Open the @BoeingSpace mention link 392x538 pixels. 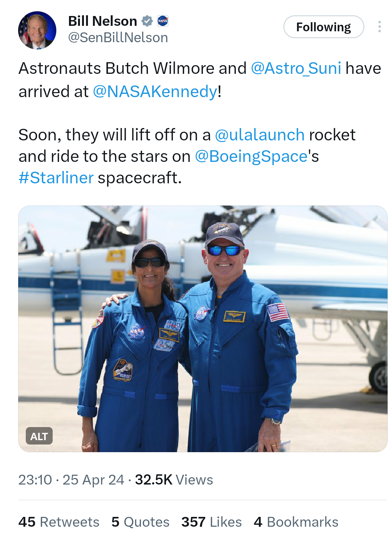click(x=251, y=156)
